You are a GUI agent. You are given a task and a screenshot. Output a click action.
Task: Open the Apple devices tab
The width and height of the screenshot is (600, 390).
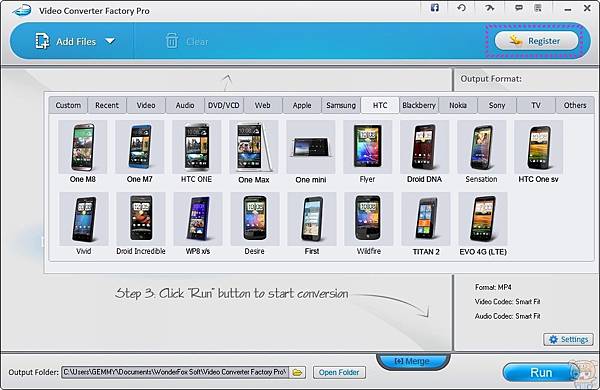coord(302,105)
